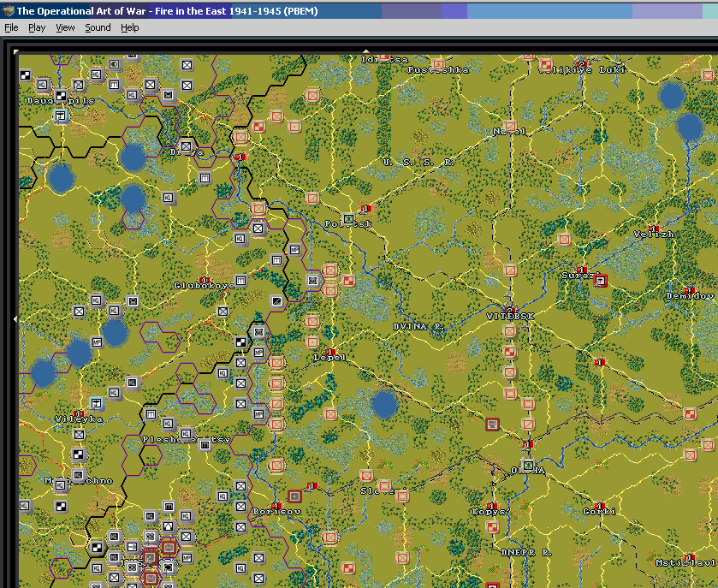Select the black diagonal symbol counter east of Glubokoye
718x588 pixels.
click(276, 301)
